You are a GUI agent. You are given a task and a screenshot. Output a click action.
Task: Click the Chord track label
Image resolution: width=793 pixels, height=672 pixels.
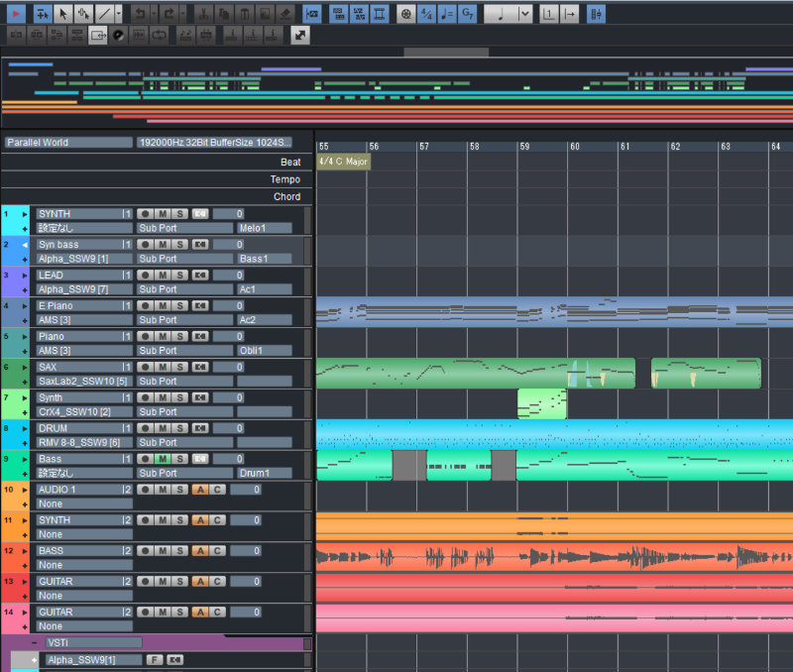(x=286, y=196)
